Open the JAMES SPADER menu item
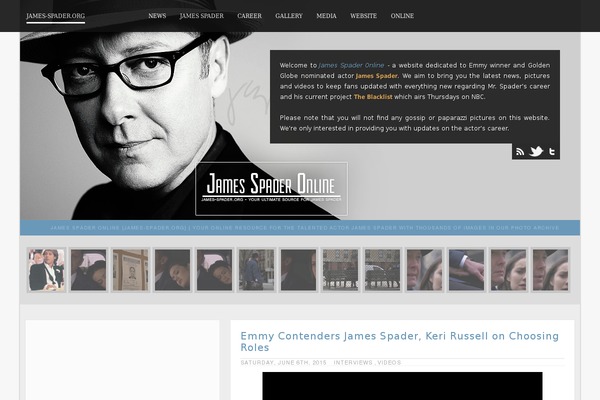Screen dimensions: 600x400 coord(202,16)
